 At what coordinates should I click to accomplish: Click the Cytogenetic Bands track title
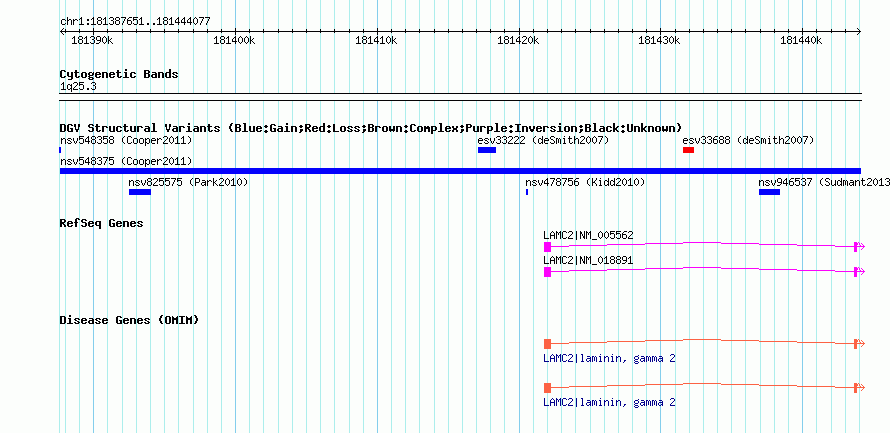[x=119, y=74]
